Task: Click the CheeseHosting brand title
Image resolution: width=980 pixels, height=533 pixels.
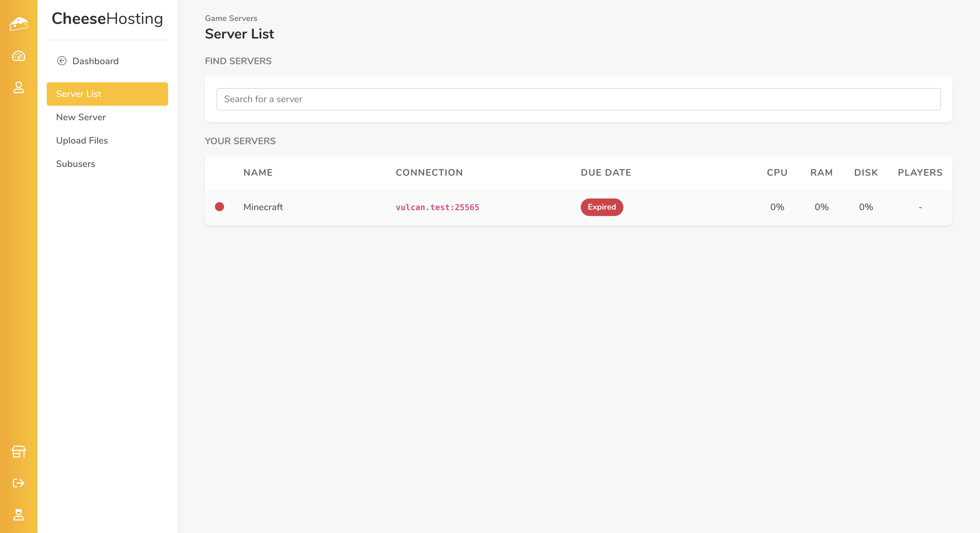Action: coord(107,19)
